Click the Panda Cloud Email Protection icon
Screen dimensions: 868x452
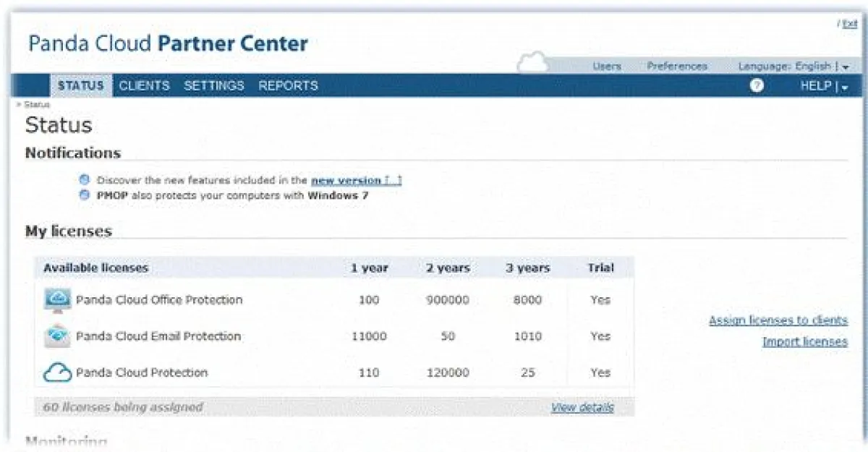(x=58, y=336)
